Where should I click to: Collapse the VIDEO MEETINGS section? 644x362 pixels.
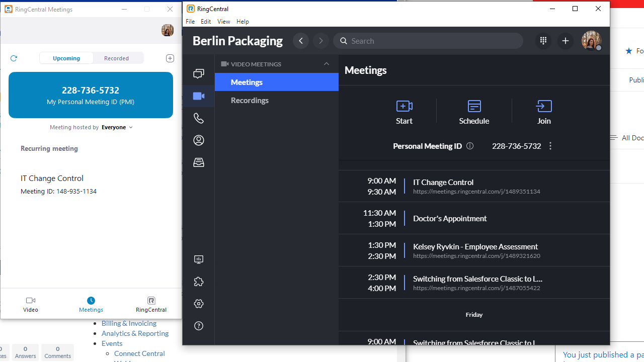click(x=327, y=64)
